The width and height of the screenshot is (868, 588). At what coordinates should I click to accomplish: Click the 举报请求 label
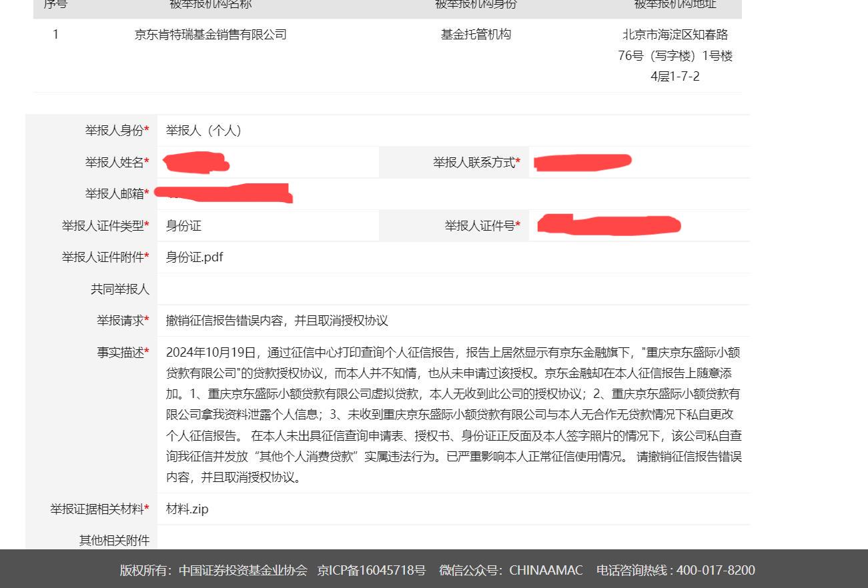click(123, 321)
